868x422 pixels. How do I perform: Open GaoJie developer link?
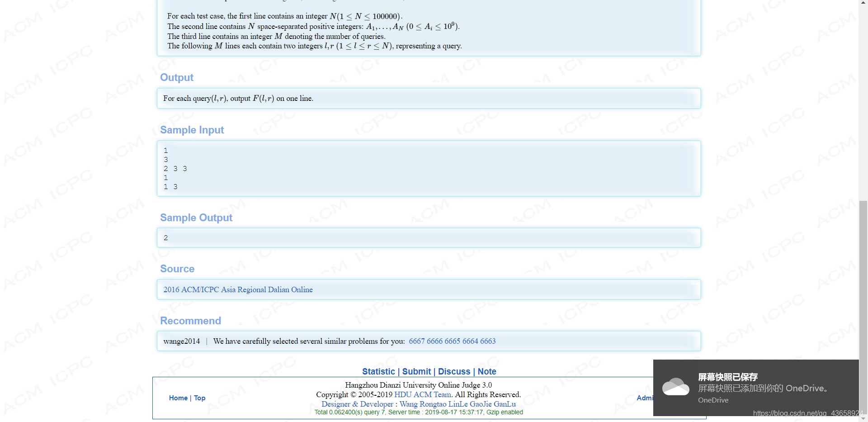481,404
